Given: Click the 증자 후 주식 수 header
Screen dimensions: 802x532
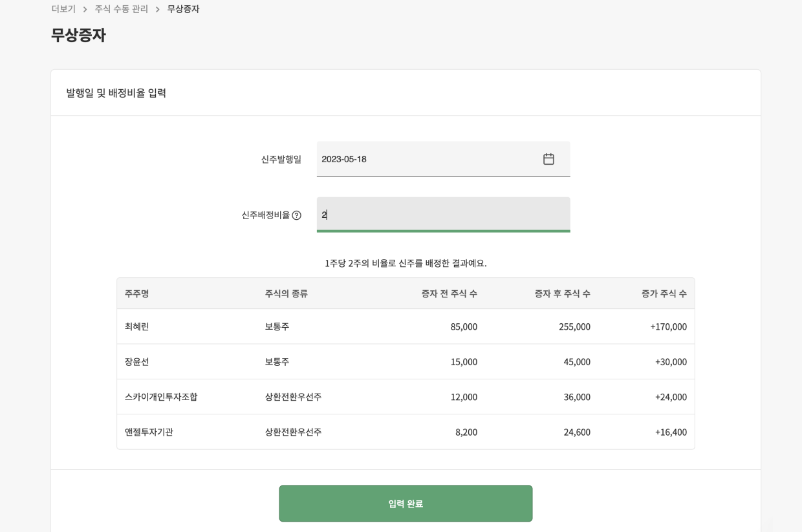Looking at the screenshot, I should tap(562, 293).
